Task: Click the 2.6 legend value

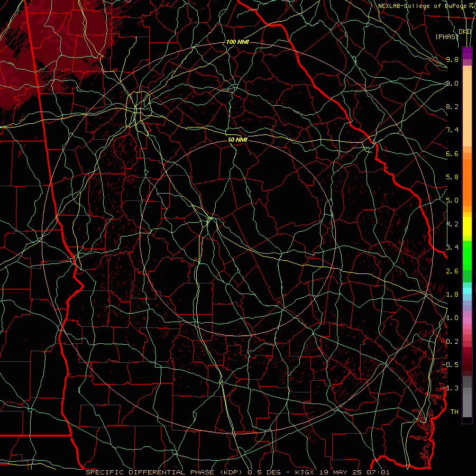Action: point(452,271)
